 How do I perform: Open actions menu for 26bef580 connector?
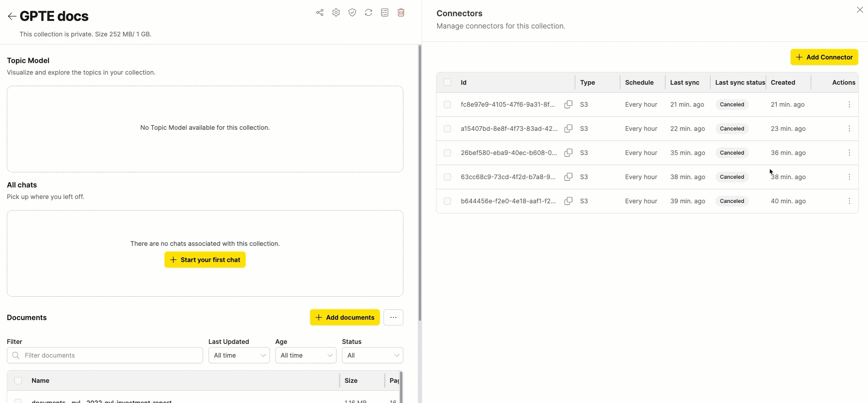coord(849,153)
